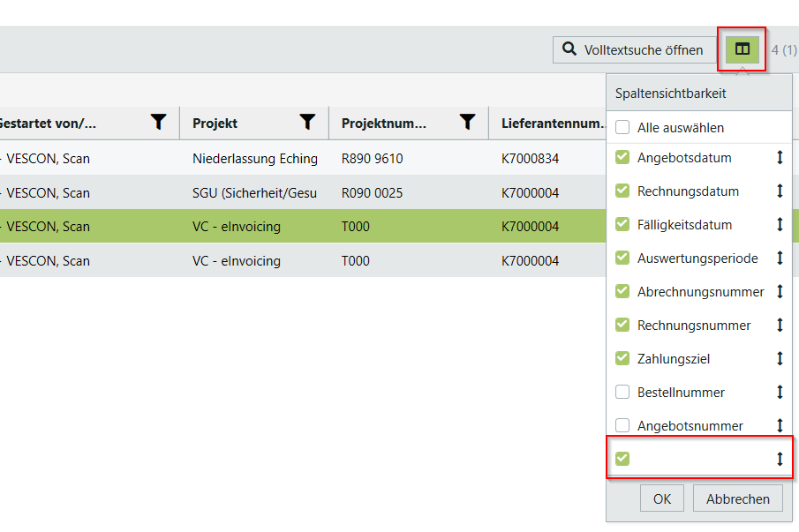The height and width of the screenshot is (532, 799).
Task: Uncheck the Auswertungsperiode checkbox
Action: tap(622, 259)
